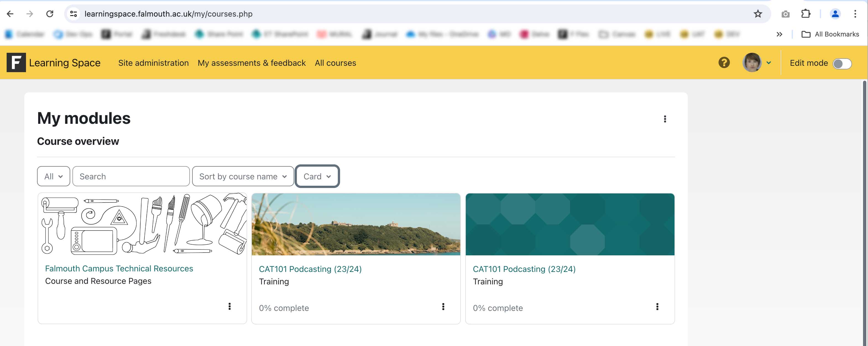Expand user profile avatar menu
This screenshot has width=868, height=346.
(x=757, y=63)
